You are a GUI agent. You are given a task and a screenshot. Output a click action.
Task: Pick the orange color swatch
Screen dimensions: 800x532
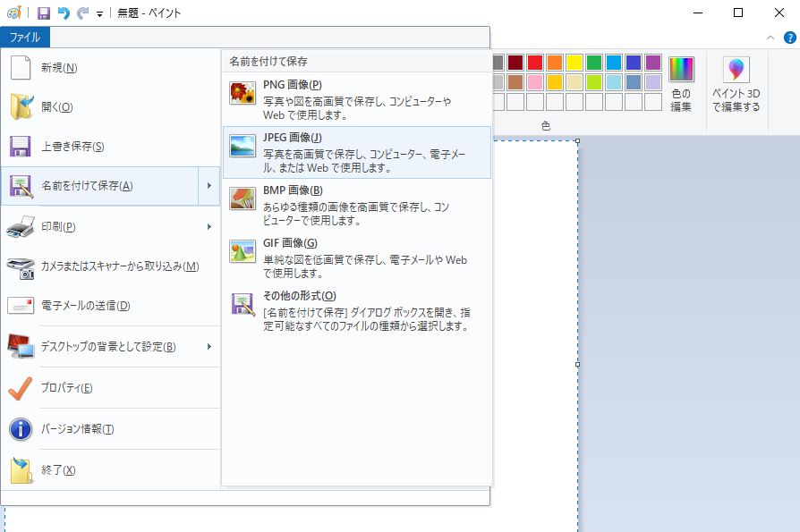pyautogui.click(x=555, y=63)
